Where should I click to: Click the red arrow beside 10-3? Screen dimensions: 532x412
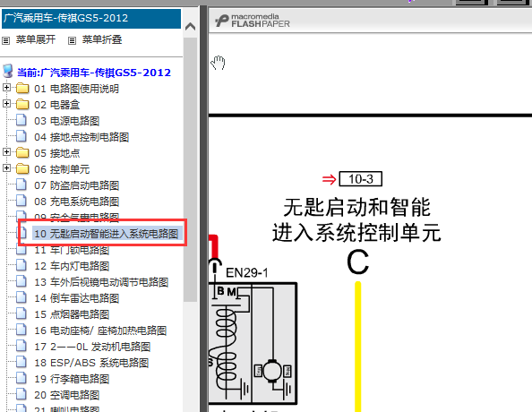click(329, 179)
